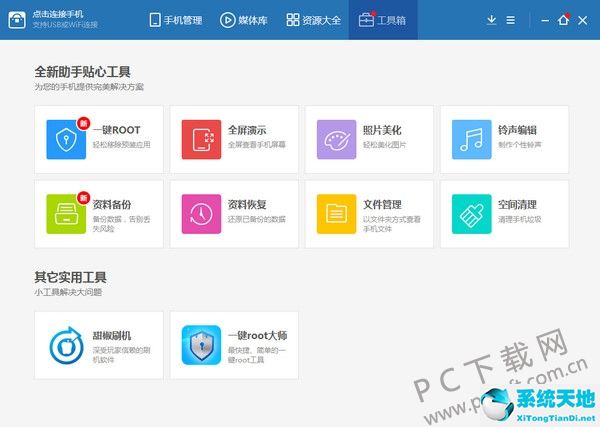Click the home skin icon in title bar

tap(563, 20)
